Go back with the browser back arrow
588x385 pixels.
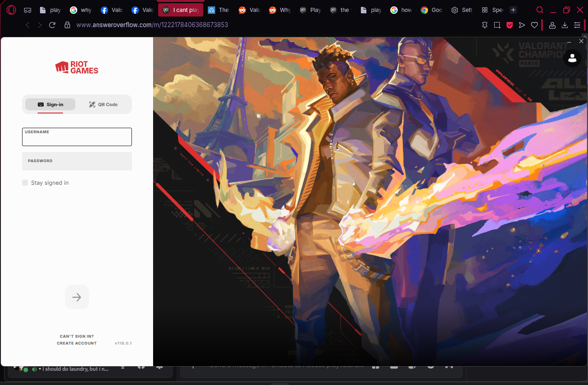point(28,25)
